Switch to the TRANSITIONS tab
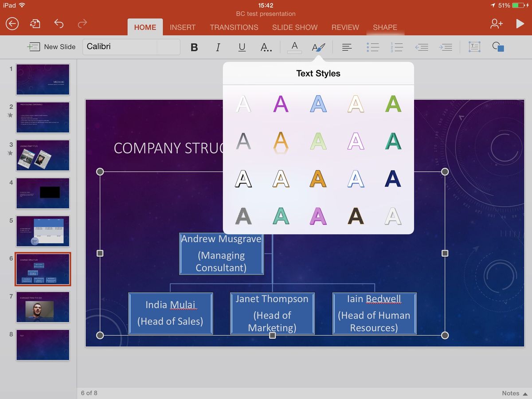The height and width of the screenshot is (399, 532). point(234,27)
